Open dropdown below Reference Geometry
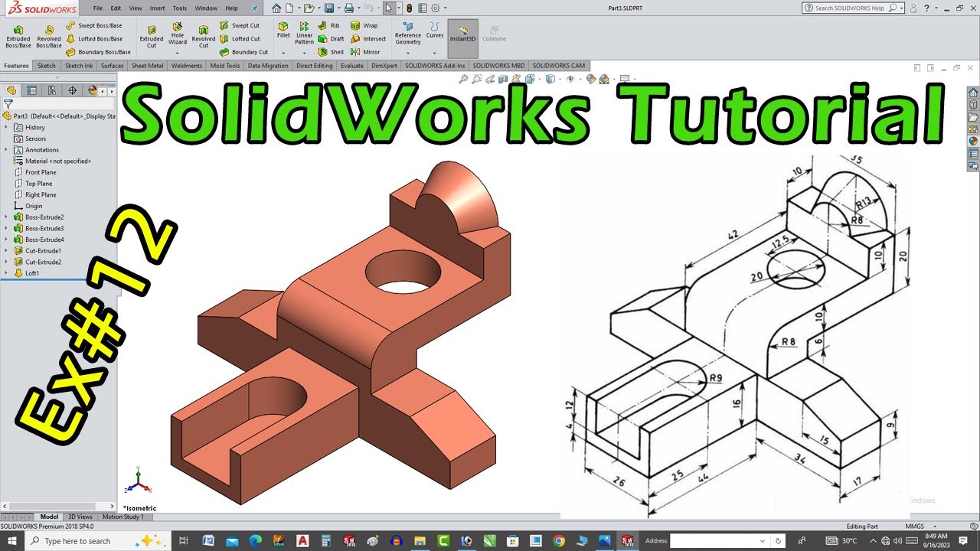The width and height of the screenshot is (980, 551). tap(408, 53)
